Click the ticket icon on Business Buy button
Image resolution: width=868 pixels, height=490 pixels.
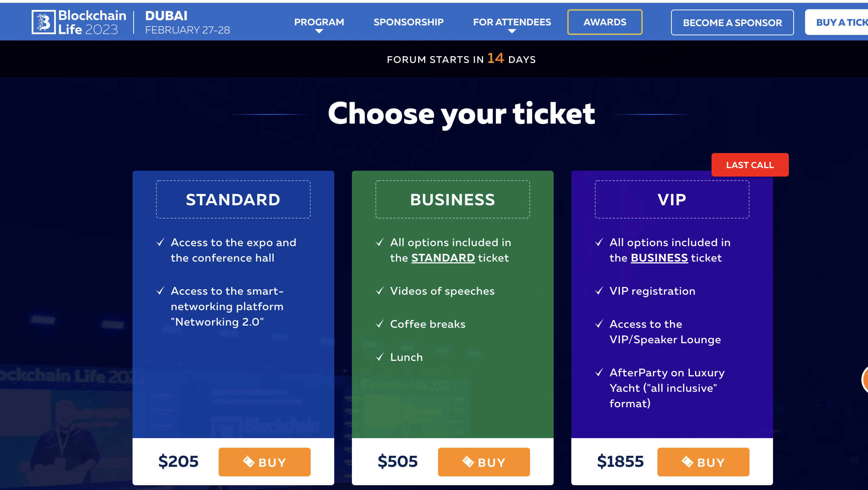click(x=468, y=461)
